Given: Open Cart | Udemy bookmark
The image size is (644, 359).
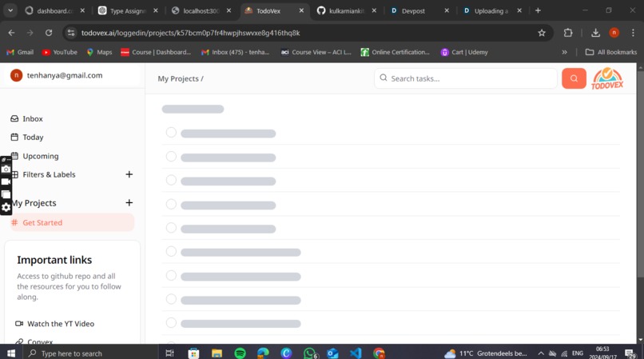Looking at the screenshot, I should pos(464,52).
